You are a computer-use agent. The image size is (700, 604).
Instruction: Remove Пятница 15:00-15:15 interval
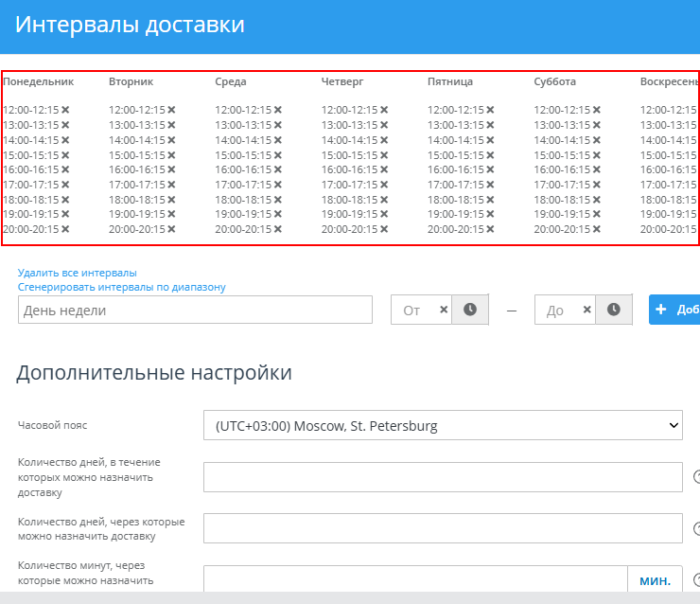pos(490,155)
